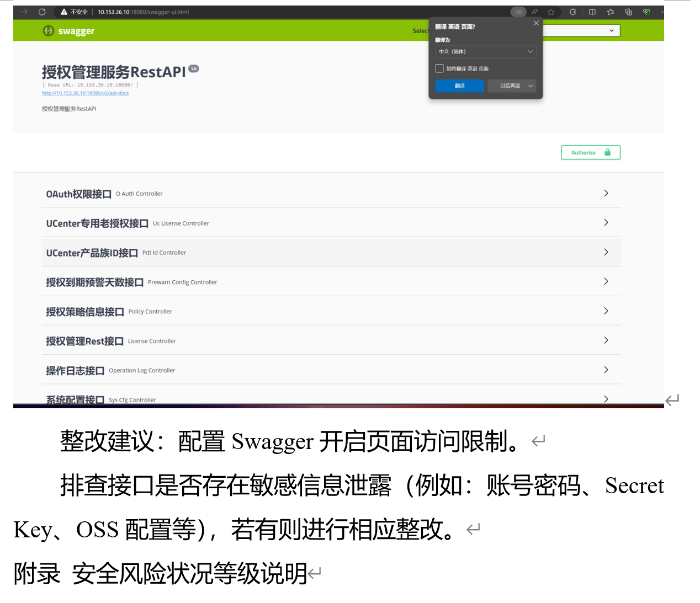Image resolution: width=700 pixels, height=603 pixels.
Task: Close the translate popup
Action: point(536,23)
